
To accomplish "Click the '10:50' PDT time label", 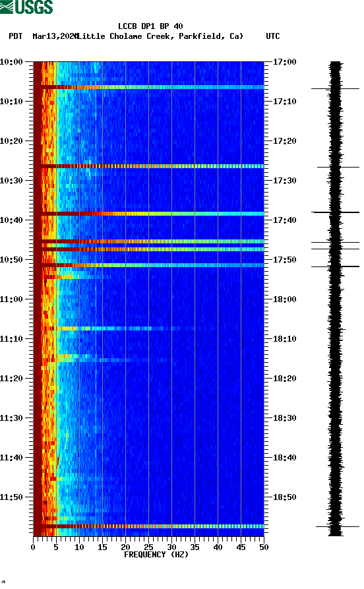I will point(11,260).
